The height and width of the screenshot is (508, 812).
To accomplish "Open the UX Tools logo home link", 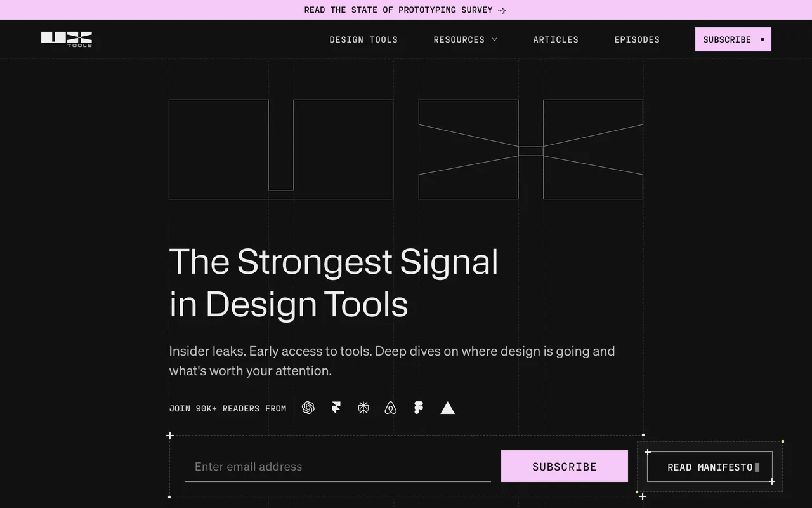I will (67, 39).
